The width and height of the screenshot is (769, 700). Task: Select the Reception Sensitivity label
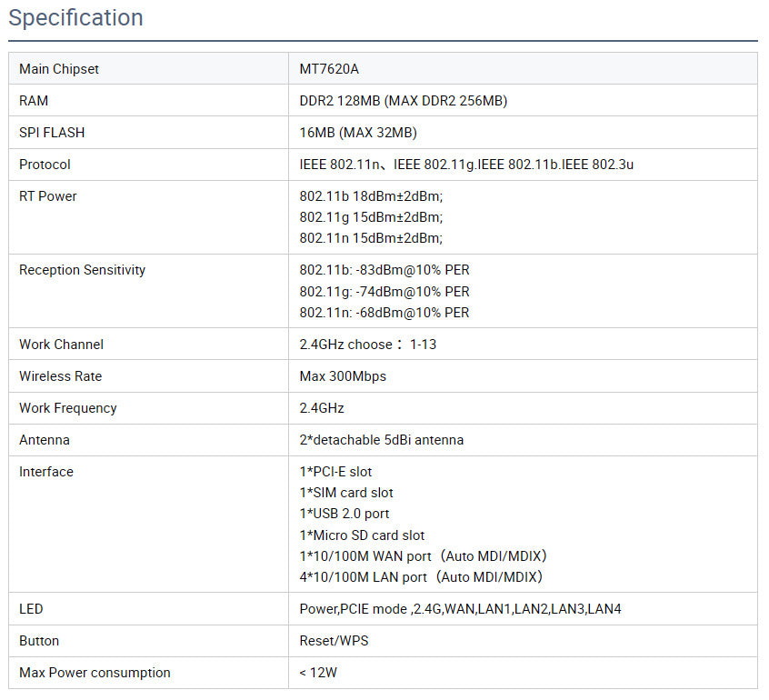82,270
